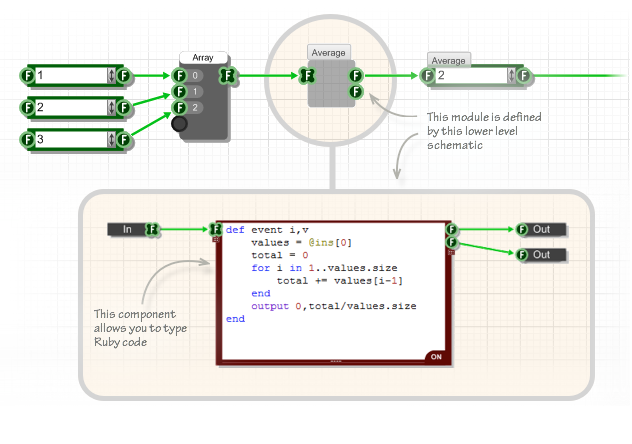Click the stepper arrows on float box 1
The width and height of the screenshot is (632, 444).
pyautogui.click(x=111, y=75)
